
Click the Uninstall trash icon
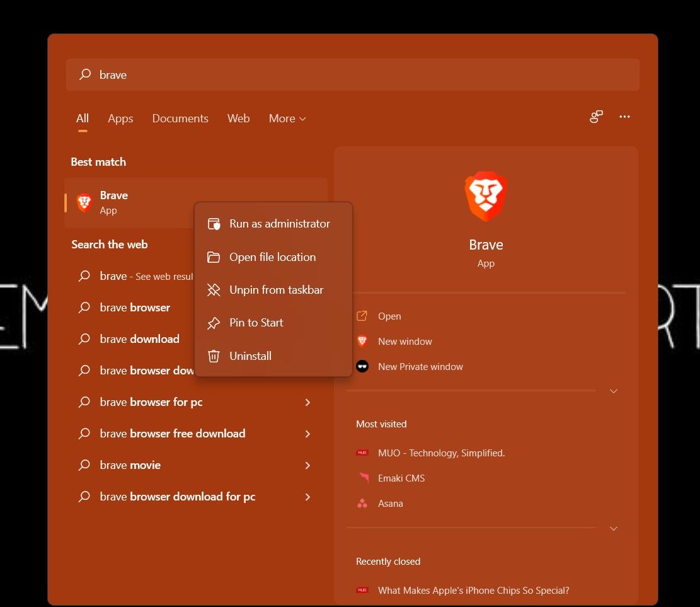pos(213,356)
